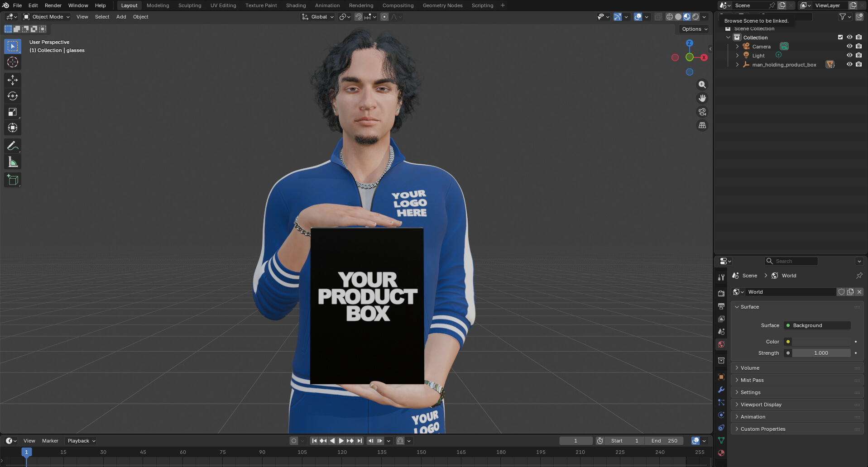Screen dimensions: 868x467
Task: Switch to the Modeling workspace tab
Action: click(158, 5)
